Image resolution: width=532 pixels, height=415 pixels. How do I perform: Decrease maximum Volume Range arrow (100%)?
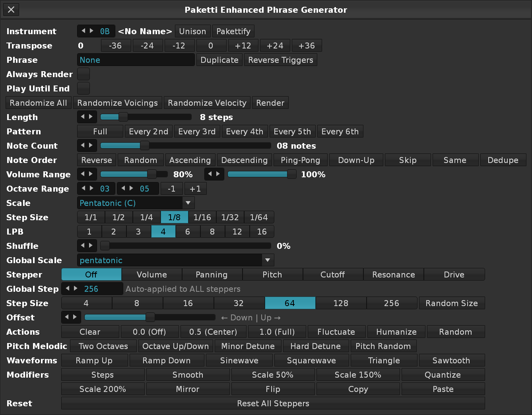click(210, 174)
